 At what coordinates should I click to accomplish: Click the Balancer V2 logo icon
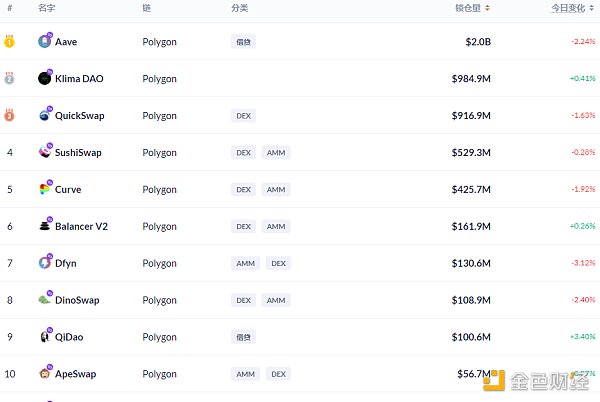point(45,226)
